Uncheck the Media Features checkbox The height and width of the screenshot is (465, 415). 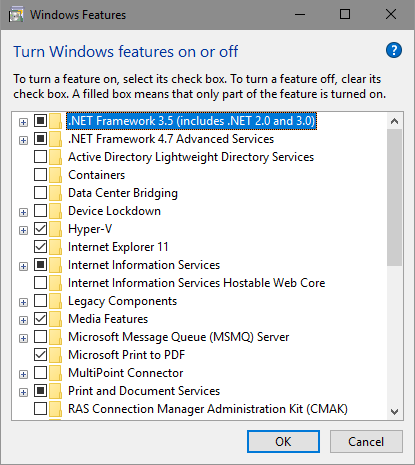click(40, 318)
